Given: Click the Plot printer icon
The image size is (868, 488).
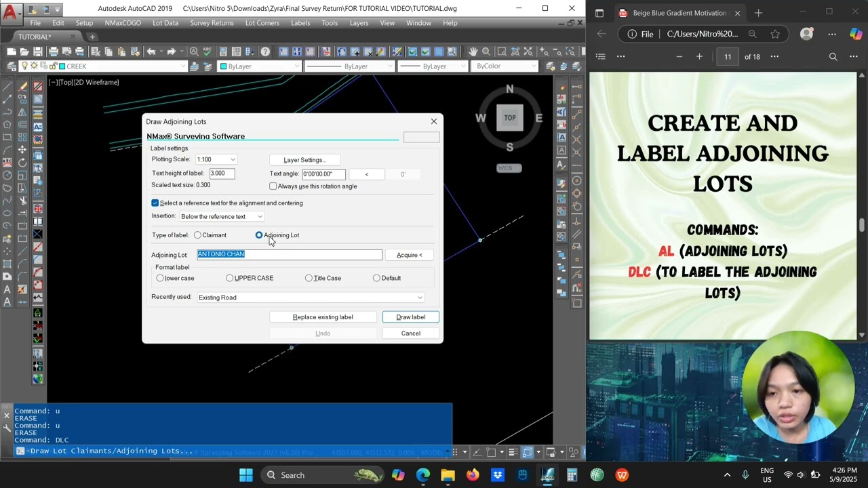Looking at the screenshot, I should pos(54,52).
